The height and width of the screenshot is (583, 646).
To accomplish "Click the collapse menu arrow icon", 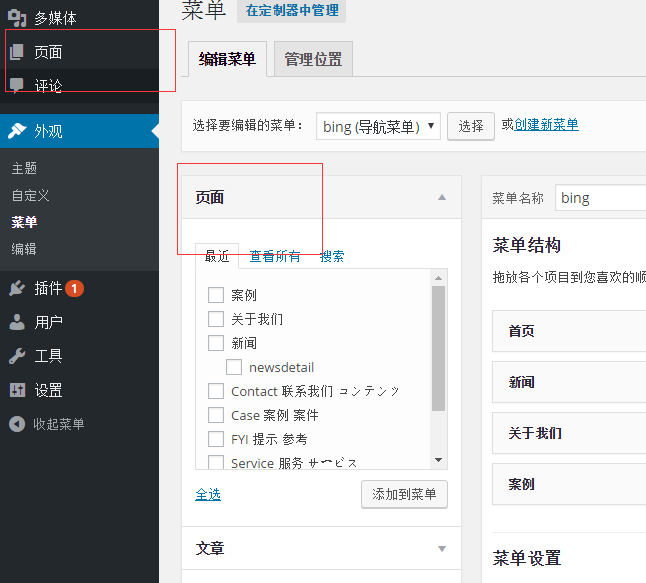I will click(17, 424).
